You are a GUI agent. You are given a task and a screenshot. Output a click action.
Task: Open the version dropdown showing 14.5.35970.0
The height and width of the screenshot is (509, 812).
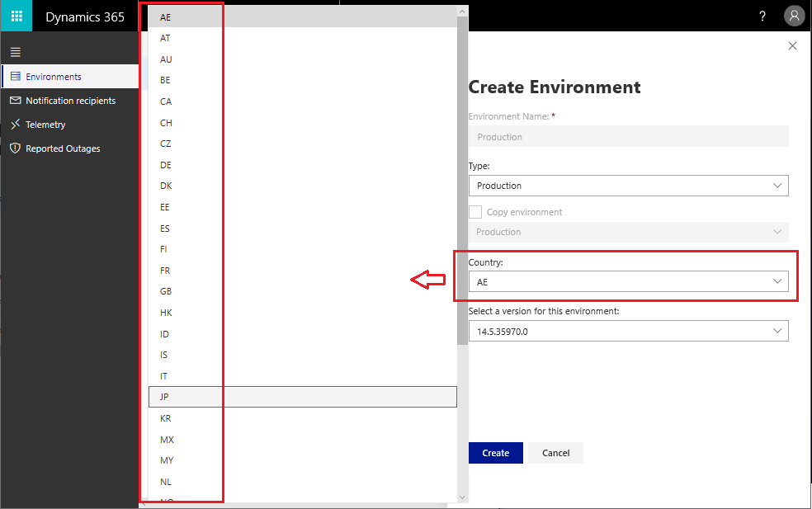[628, 332]
